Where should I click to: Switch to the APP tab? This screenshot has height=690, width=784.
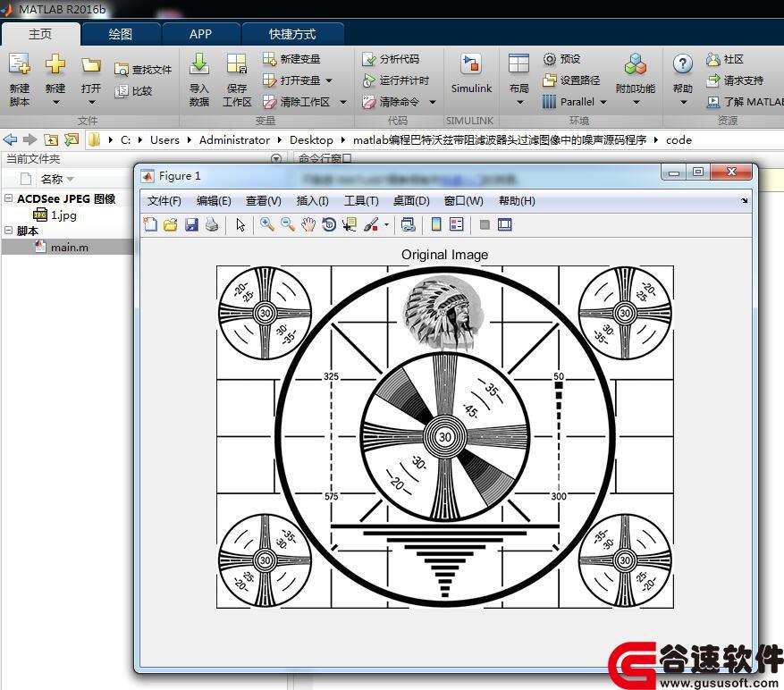click(x=200, y=34)
